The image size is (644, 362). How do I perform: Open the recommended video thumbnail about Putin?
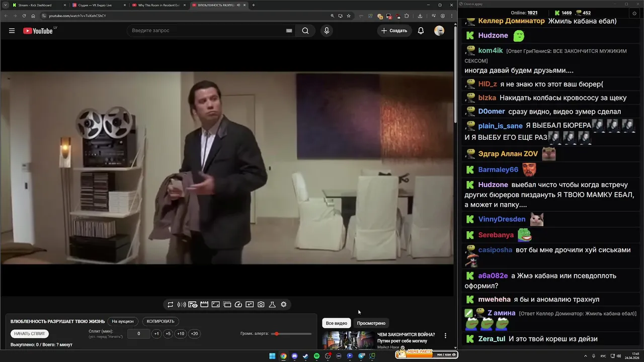pyautogui.click(x=348, y=340)
